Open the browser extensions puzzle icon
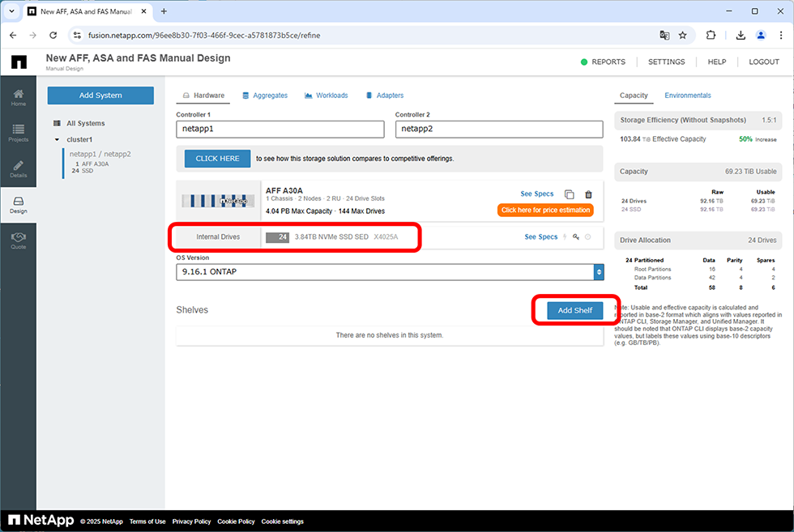The image size is (794, 532). click(x=711, y=35)
